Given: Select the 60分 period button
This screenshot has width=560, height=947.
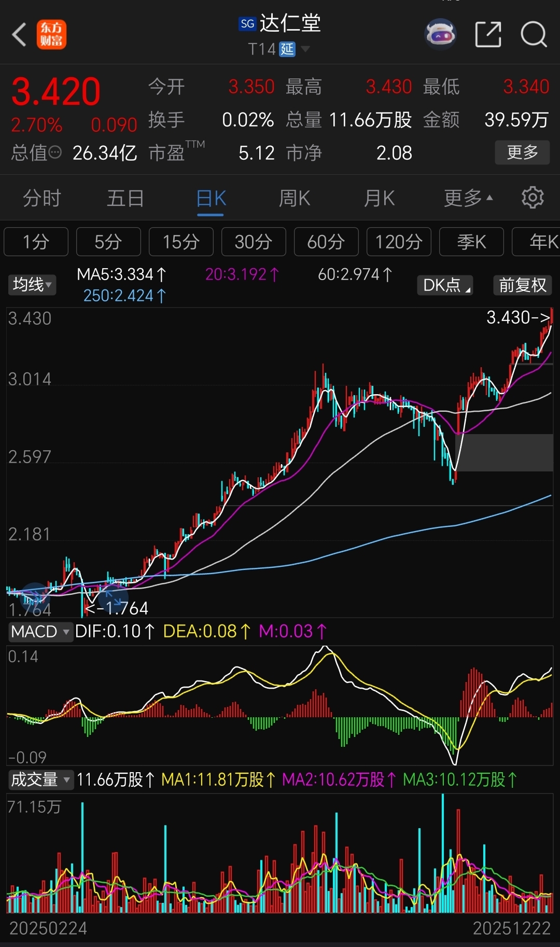Looking at the screenshot, I should pyautogui.click(x=326, y=242).
